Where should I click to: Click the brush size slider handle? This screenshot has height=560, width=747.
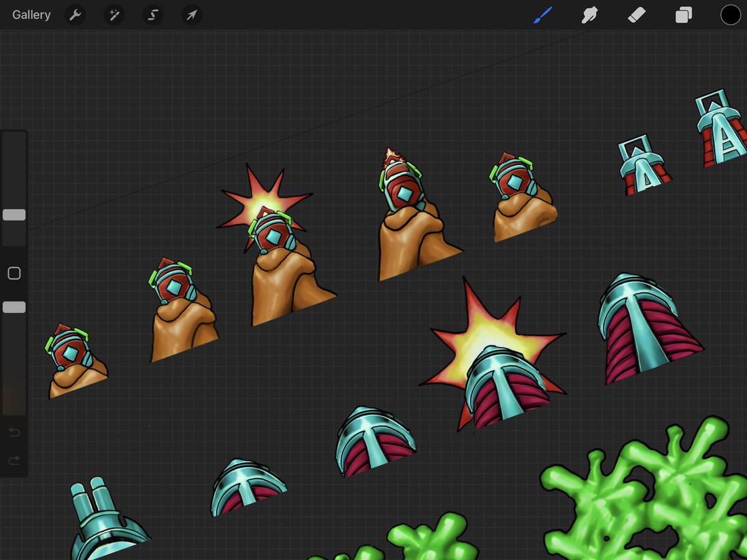[x=14, y=215]
